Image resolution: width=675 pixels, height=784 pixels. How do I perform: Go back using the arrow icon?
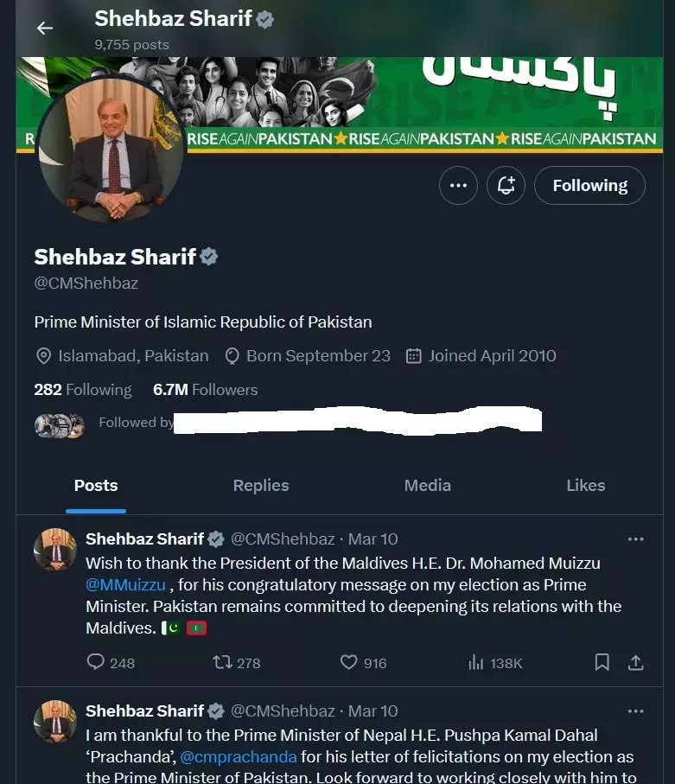click(45, 28)
